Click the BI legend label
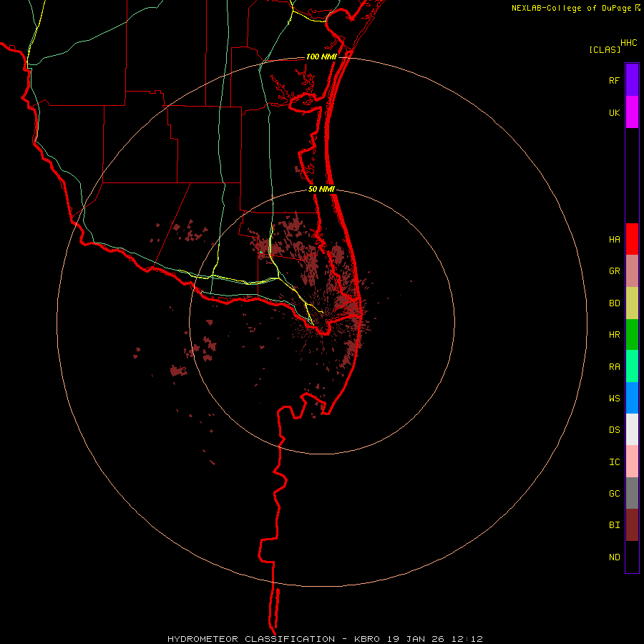 [615, 525]
